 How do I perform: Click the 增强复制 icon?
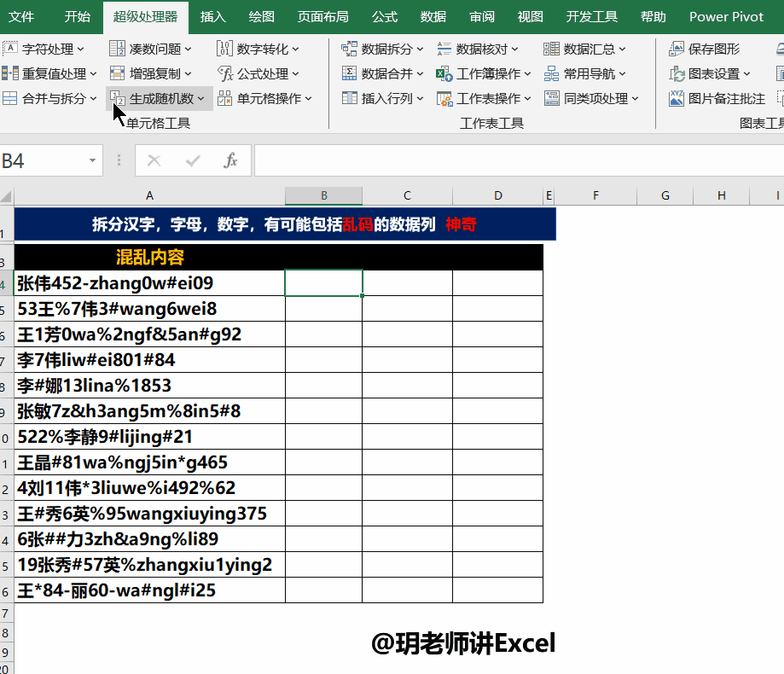(x=118, y=73)
